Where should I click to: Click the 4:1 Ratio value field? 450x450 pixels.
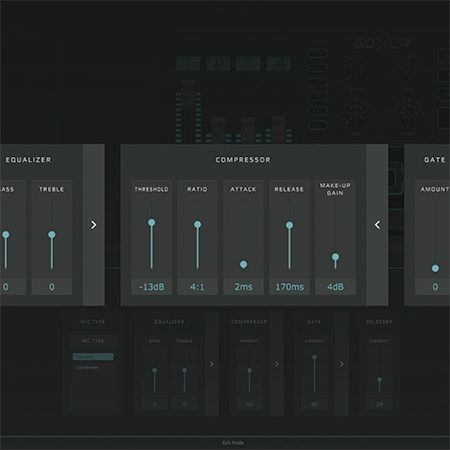click(197, 287)
